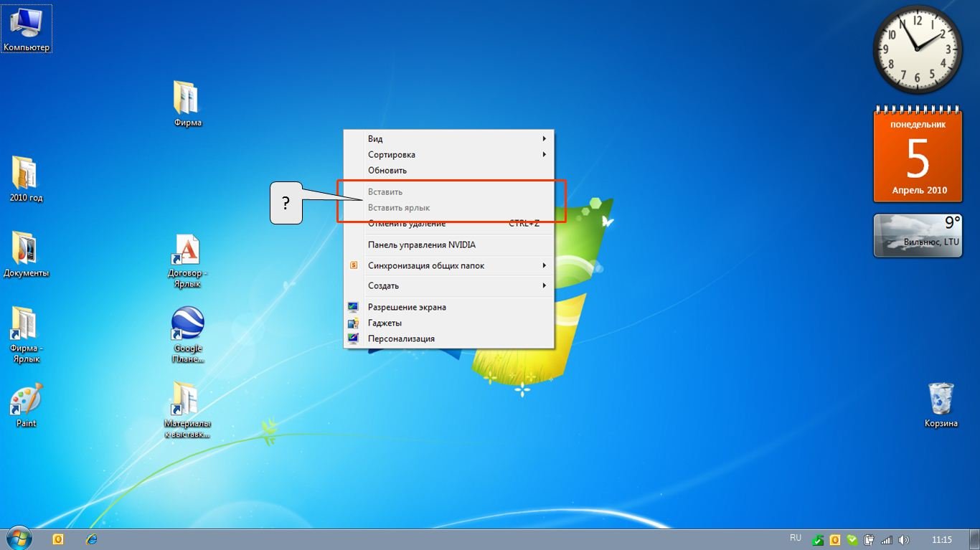Screen dimensions: 980x550
Task: Open the volume speaker icon in the tray
Action: click(903, 540)
